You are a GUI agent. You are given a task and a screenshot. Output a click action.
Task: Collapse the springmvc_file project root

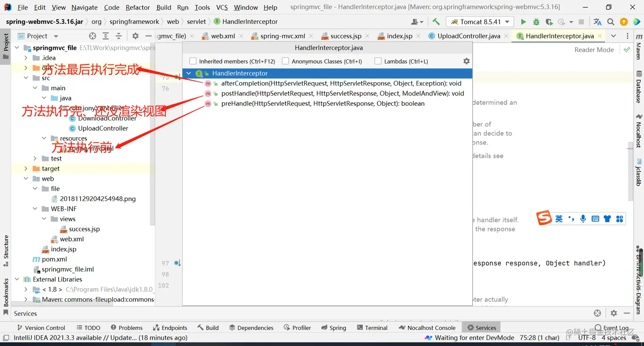(x=17, y=48)
